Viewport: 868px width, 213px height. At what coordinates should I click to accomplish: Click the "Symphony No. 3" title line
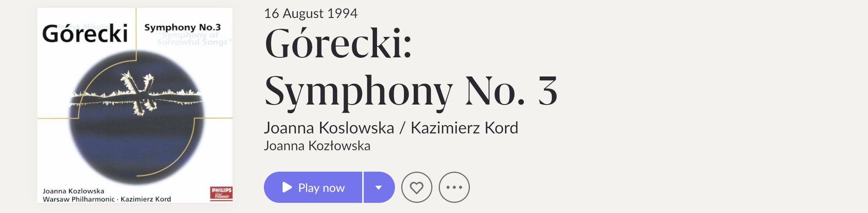point(411,91)
